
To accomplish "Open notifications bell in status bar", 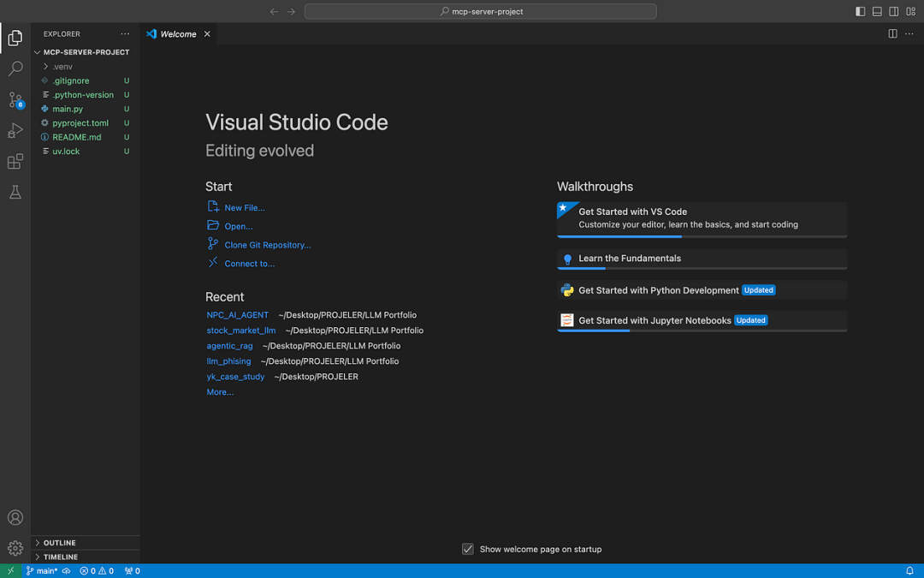I will click(909, 571).
